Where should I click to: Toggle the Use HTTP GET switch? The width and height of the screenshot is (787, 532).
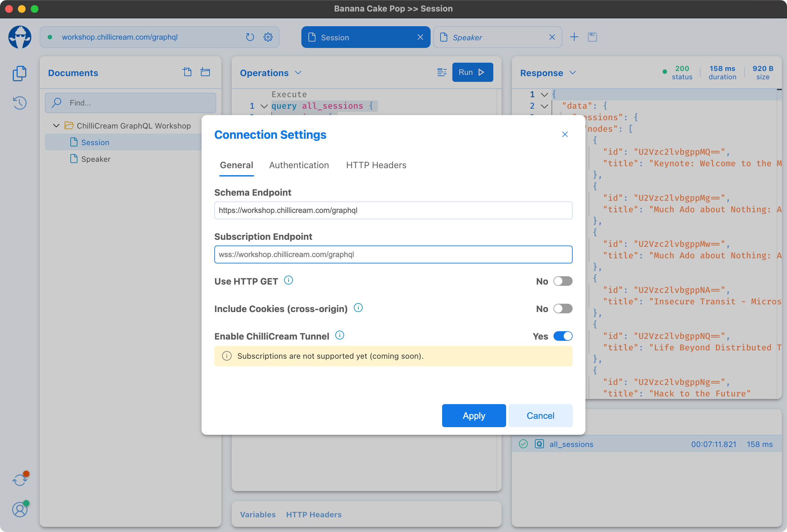coord(562,281)
